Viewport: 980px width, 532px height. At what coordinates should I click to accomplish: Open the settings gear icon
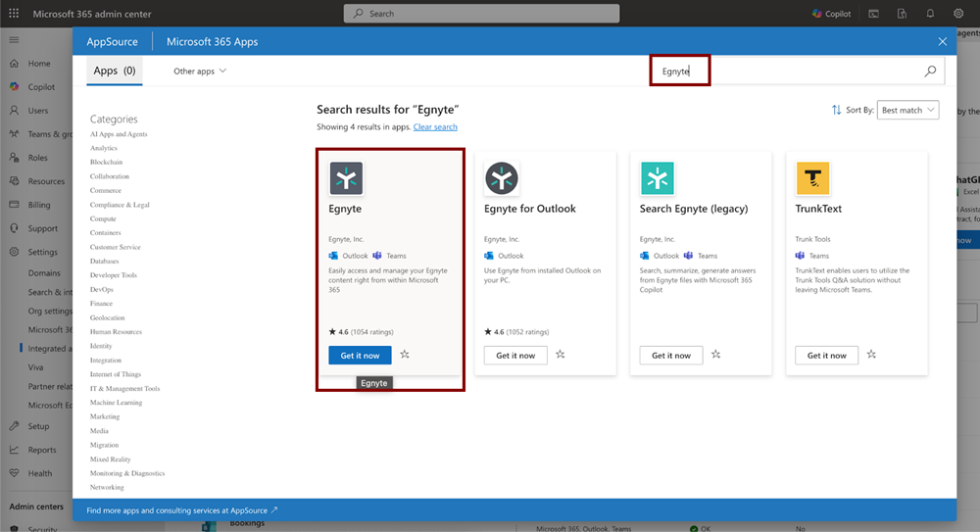point(958,14)
